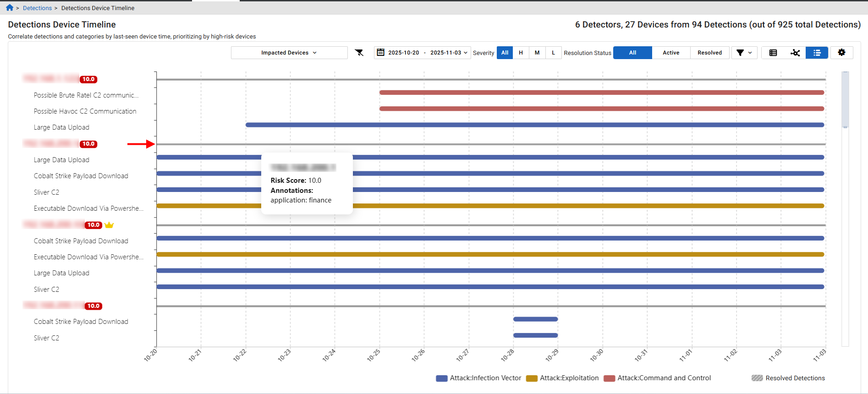Clear filters with the crossed funnel icon
The height and width of the screenshot is (394, 868).
point(359,53)
